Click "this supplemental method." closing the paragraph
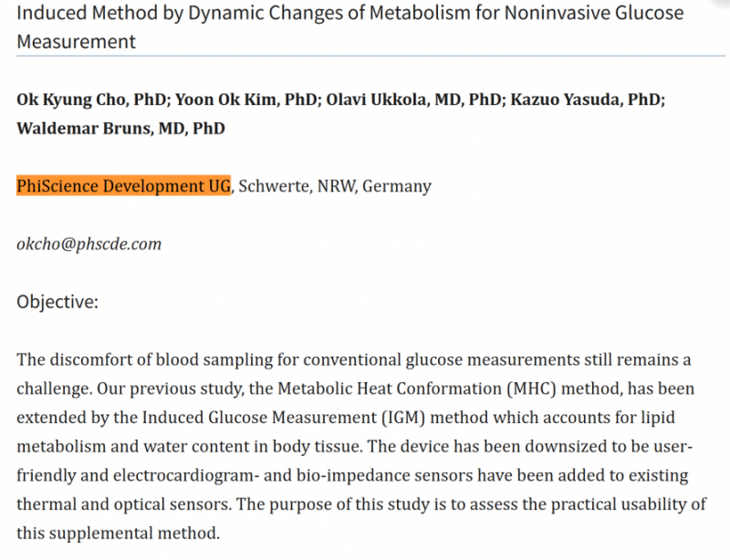 coord(119,533)
